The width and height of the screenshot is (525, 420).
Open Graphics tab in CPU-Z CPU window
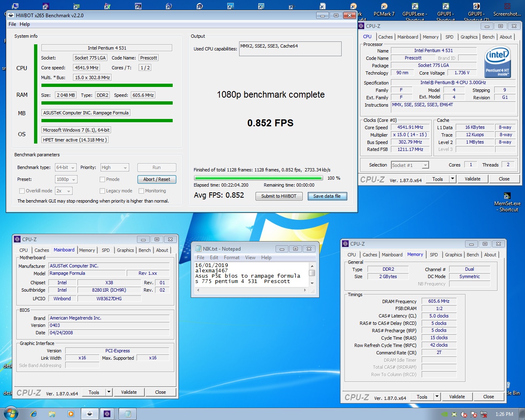pos(469,37)
